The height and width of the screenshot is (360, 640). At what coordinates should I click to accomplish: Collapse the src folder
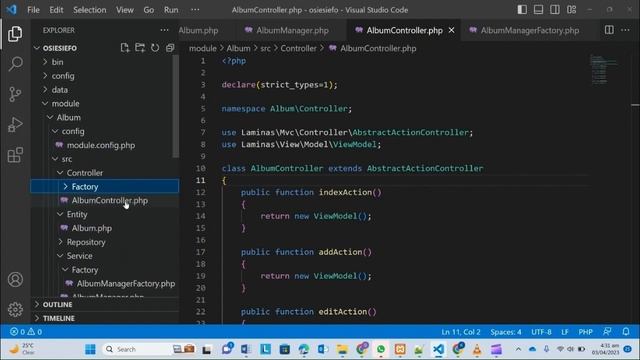click(67, 159)
